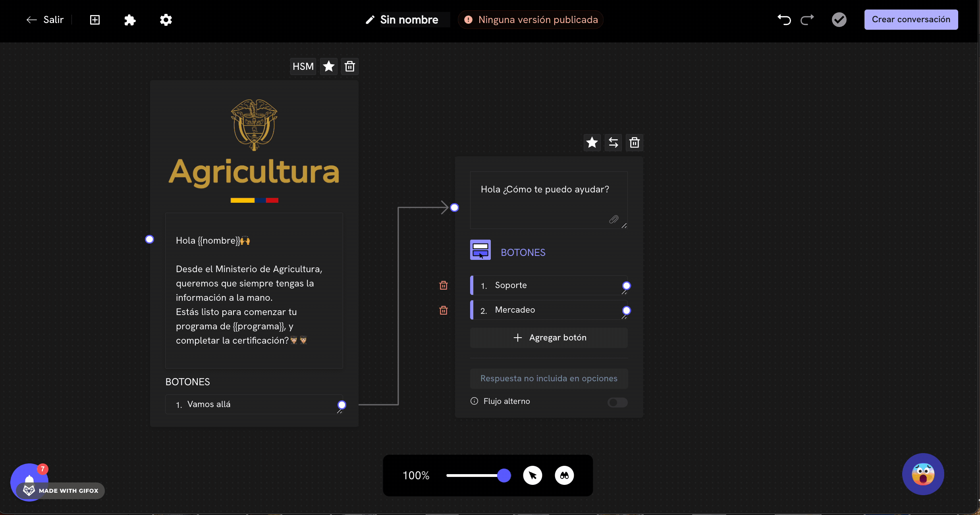Click the zoom slider handle
The height and width of the screenshot is (515, 980).
coord(504,475)
